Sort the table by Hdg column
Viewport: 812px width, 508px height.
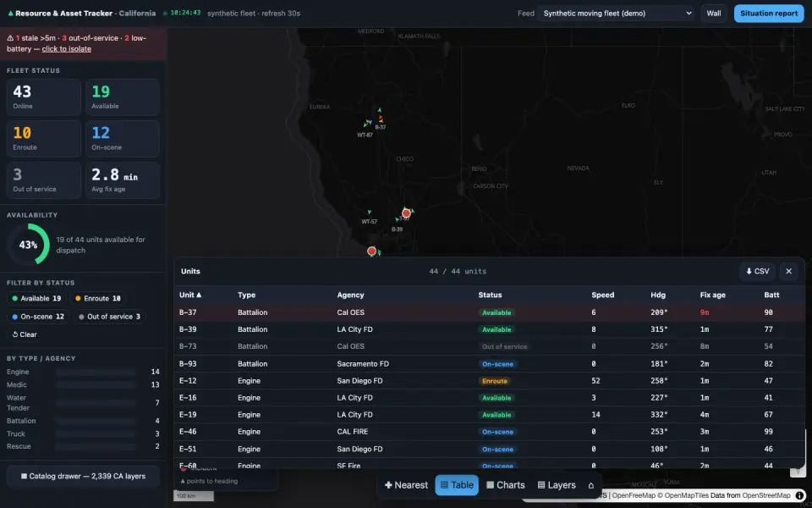point(658,295)
